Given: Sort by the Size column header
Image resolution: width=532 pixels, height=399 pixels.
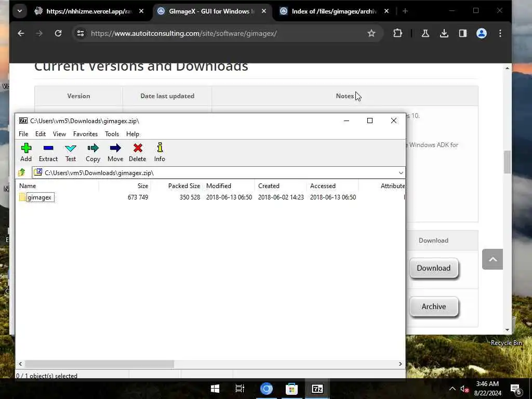Looking at the screenshot, I should coord(125,186).
